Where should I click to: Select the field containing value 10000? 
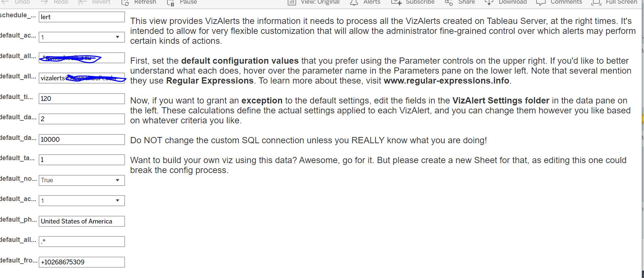[82, 139]
